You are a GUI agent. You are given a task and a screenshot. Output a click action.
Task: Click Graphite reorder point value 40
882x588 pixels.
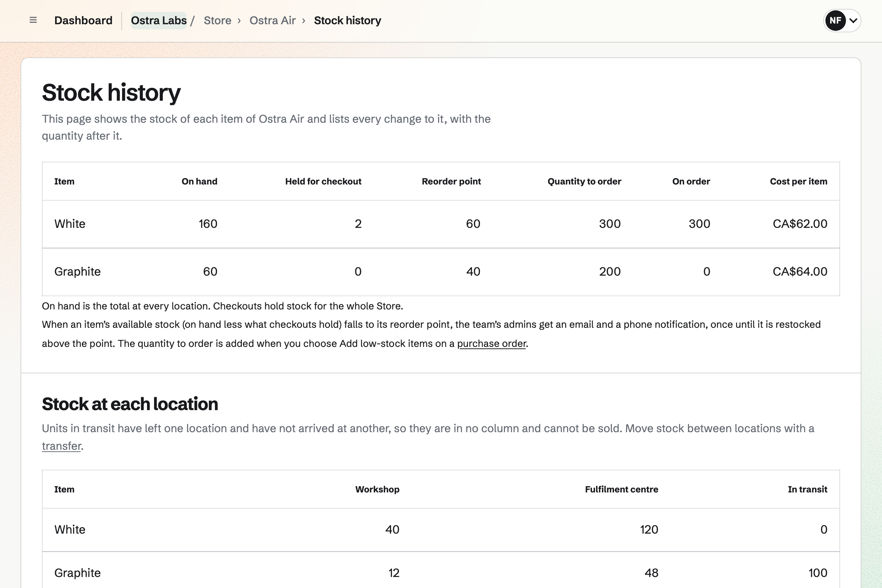pyautogui.click(x=473, y=272)
